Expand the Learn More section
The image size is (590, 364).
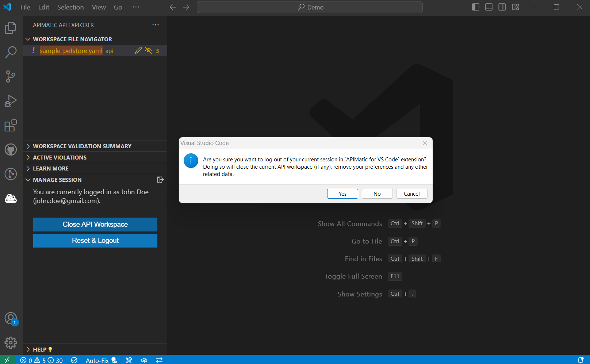pyautogui.click(x=95, y=168)
